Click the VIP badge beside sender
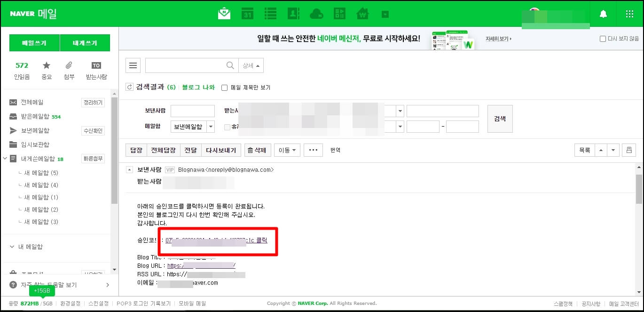 (x=170, y=169)
